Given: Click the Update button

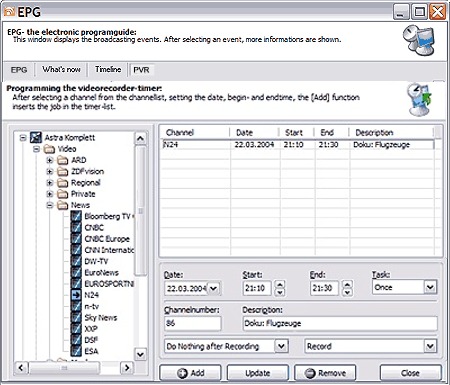Looking at the screenshot, I should click(x=258, y=373).
